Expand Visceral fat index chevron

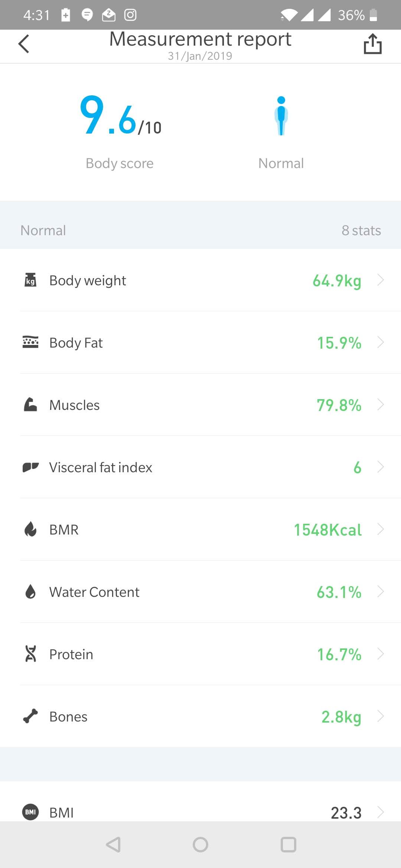[x=381, y=467]
